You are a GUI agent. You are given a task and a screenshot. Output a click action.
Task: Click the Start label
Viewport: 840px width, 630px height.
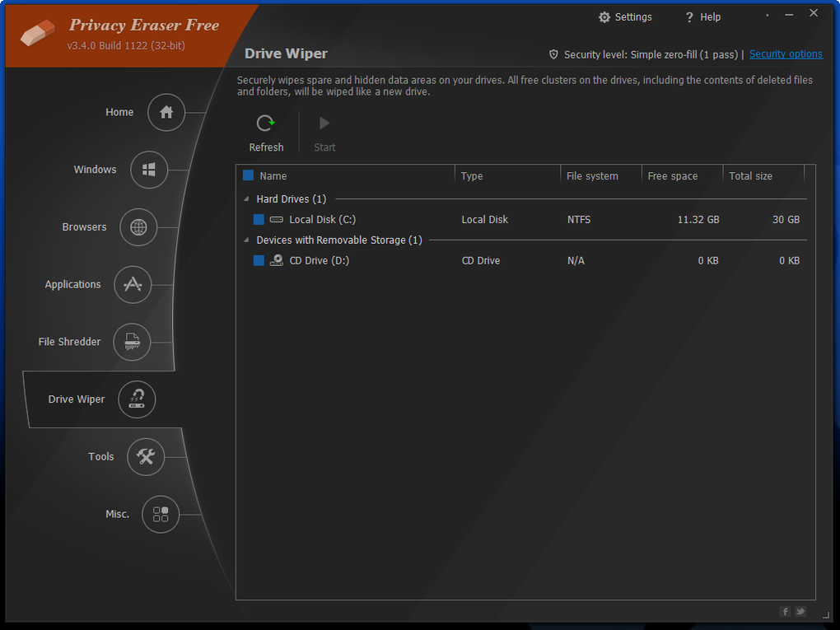pos(324,147)
